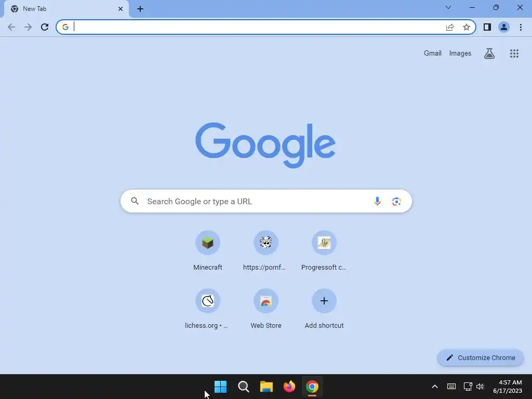532x399 pixels.
Task: Open Chrome's three-dot menu
Action: (x=521, y=27)
